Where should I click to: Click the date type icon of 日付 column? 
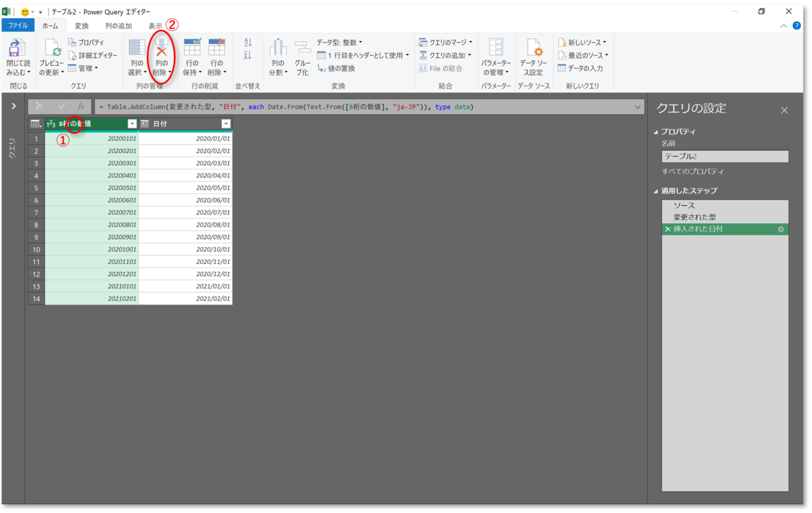click(x=145, y=124)
